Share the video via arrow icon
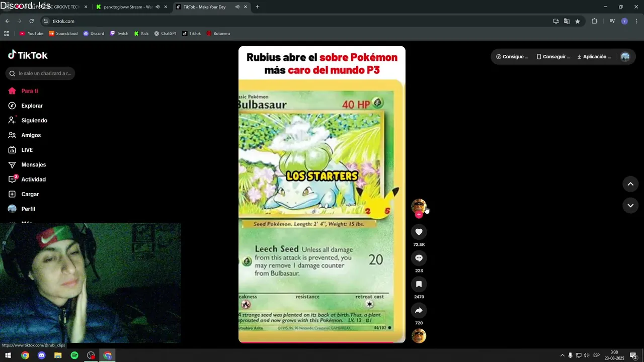Screen dimensions: 644x362 pos(419,310)
